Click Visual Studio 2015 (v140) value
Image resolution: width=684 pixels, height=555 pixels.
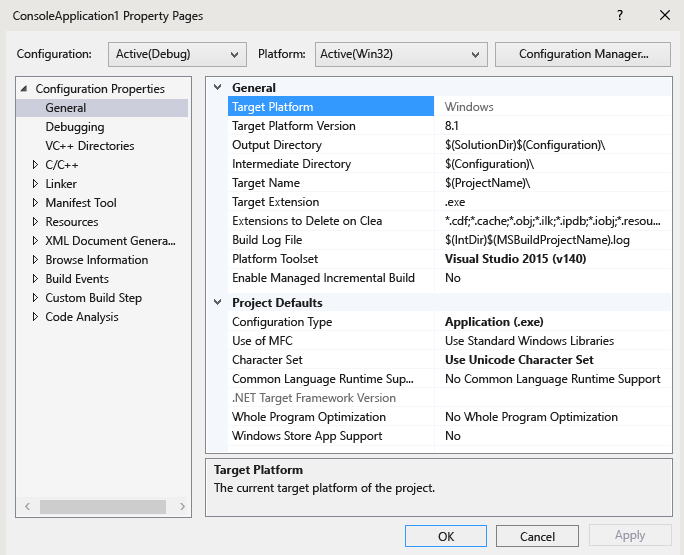(515, 259)
